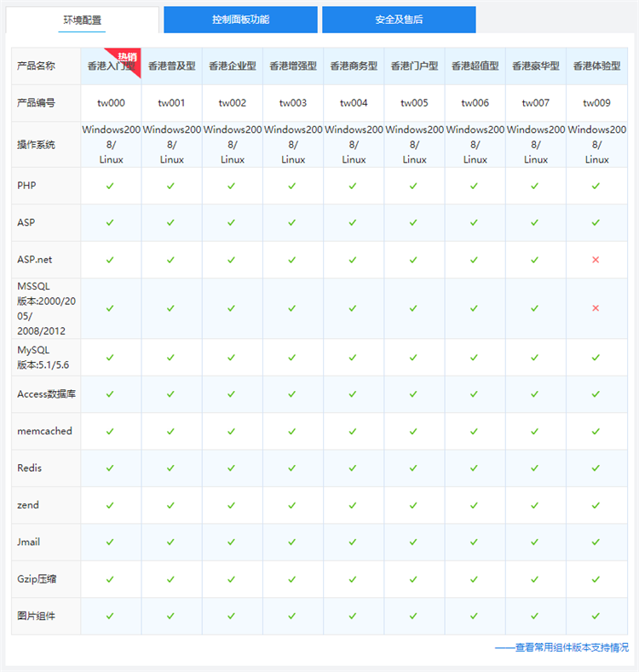Screen dimensions: 639x672
Task: Click the red X for ASP.net 香港体验型
Action: (596, 259)
